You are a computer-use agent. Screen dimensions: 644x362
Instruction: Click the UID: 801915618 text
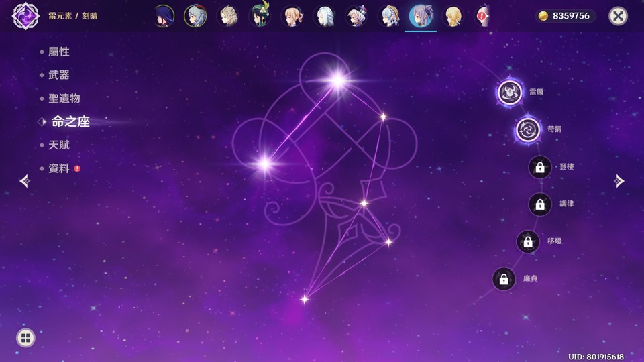pos(596,357)
